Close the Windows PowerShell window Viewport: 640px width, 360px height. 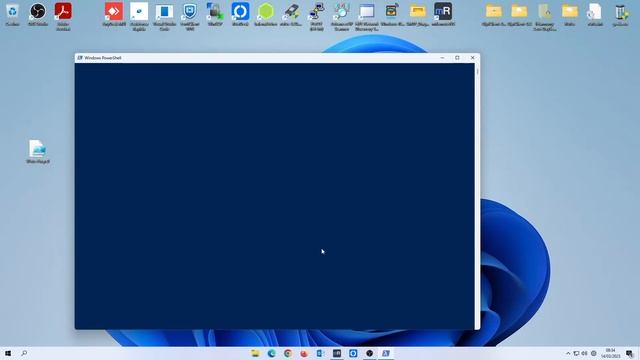(x=472, y=58)
